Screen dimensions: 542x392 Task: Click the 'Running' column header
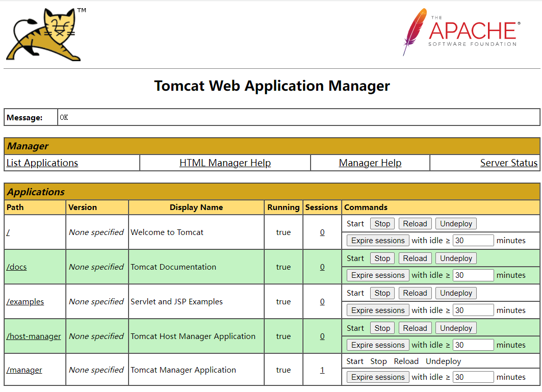(x=283, y=207)
